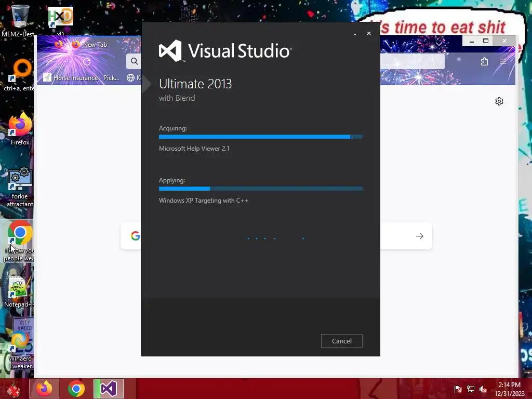Click the search magnifier in Firefox address bar

(x=135, y=61)
